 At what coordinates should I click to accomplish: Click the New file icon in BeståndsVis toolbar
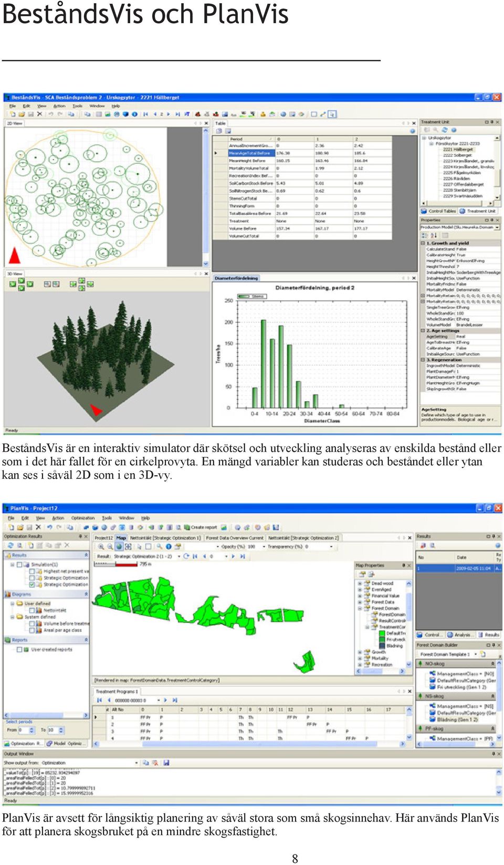12,114
